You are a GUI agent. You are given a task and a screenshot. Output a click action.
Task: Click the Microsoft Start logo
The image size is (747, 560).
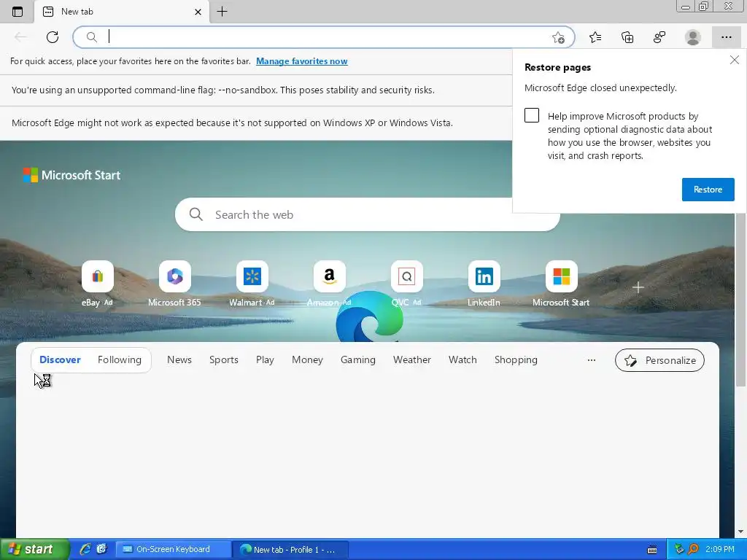pos(71,175)
